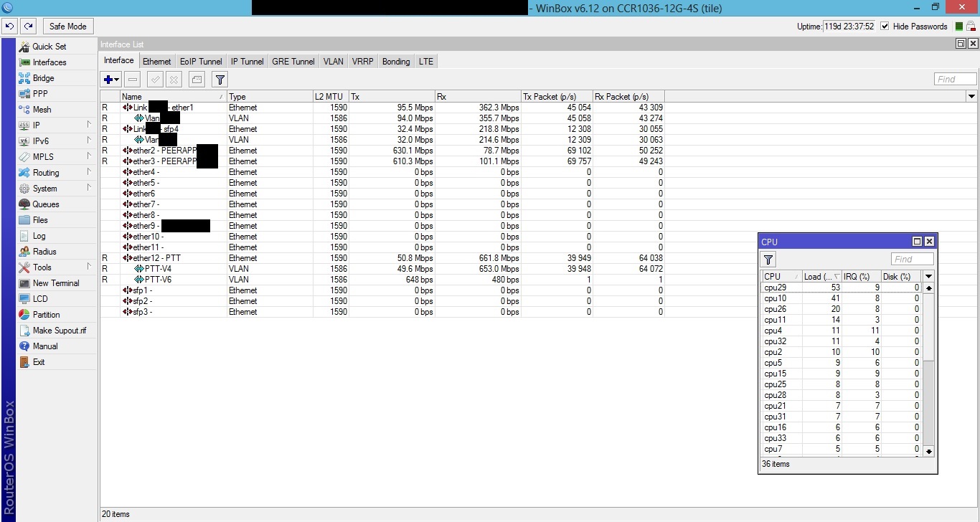Screen dimensions: 980x522
Task: Click Make Supout.rif
Action: pos(59,331)
